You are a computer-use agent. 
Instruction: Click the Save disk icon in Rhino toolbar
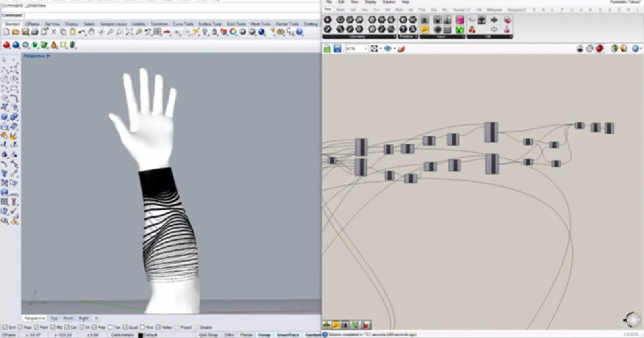25,32
